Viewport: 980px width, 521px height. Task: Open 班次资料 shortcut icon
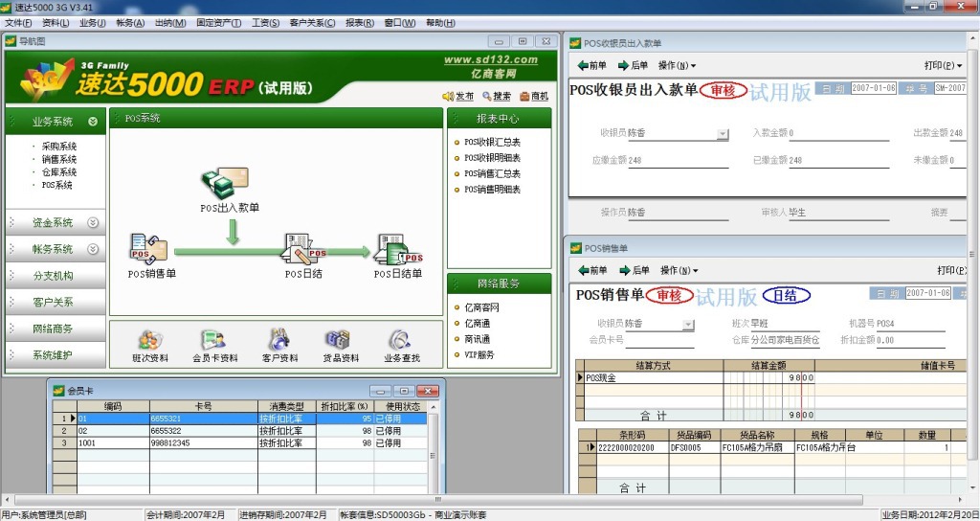pos(150,340)
